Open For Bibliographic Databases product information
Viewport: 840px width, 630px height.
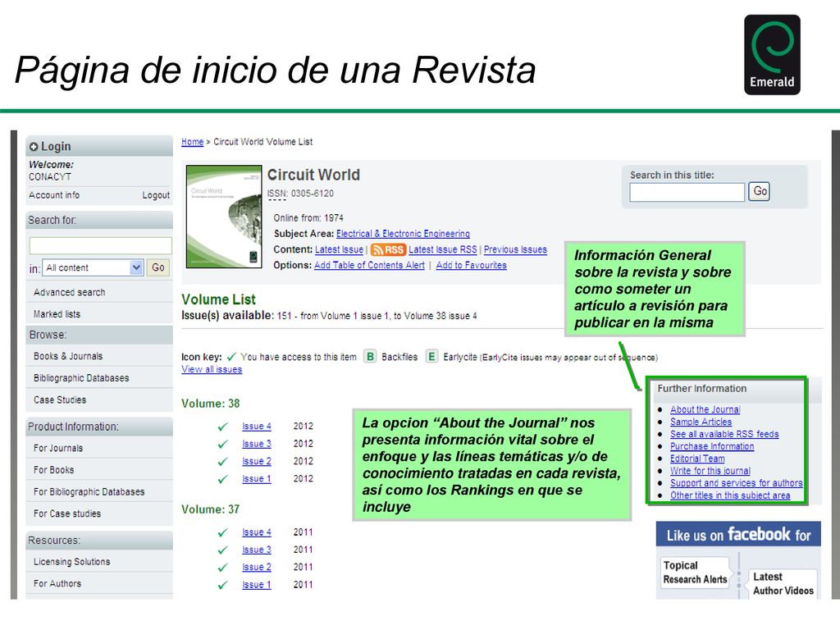(x=89, y=492)
